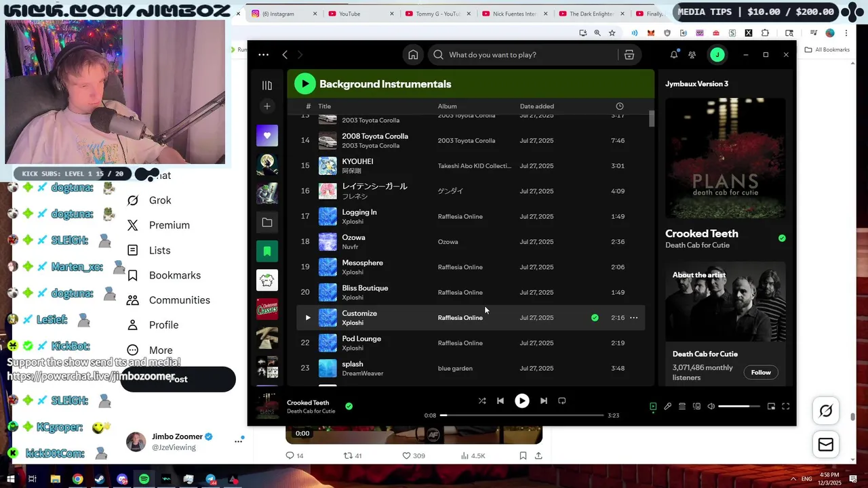Select the Bliss Boutique track
This screenshot has height=488, width=868.
click(365, 288)
